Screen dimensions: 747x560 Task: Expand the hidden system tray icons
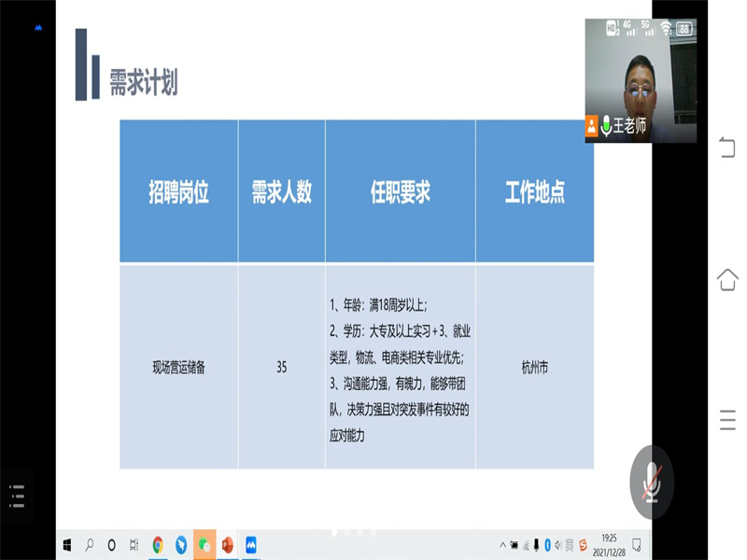tap(501, 544)
